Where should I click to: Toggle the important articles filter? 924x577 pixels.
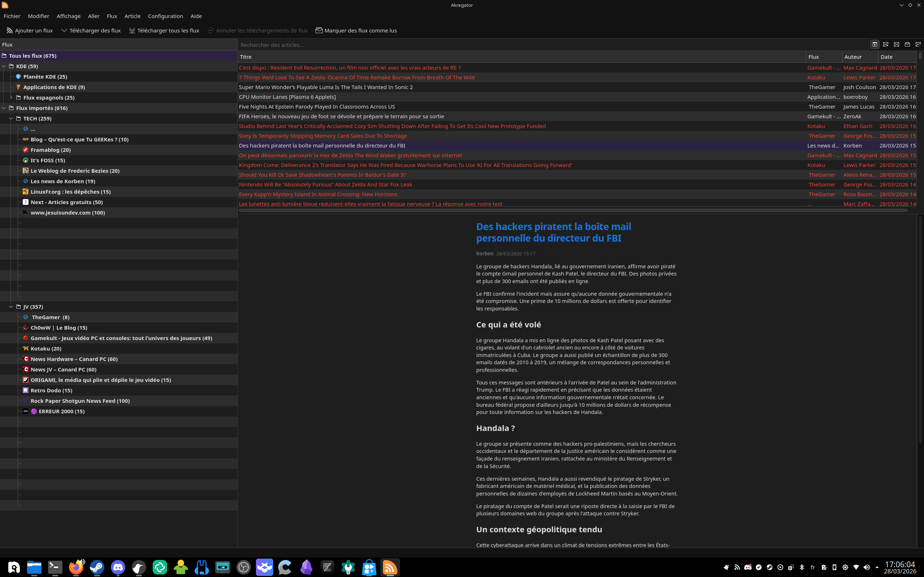pyautogui.click(x=918, y=45)
